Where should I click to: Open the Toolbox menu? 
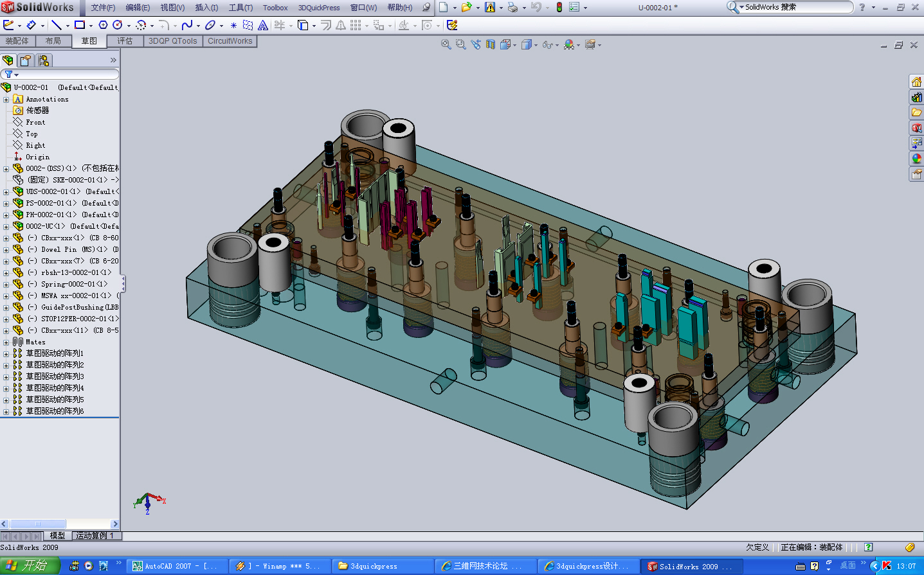coord(275,8)
